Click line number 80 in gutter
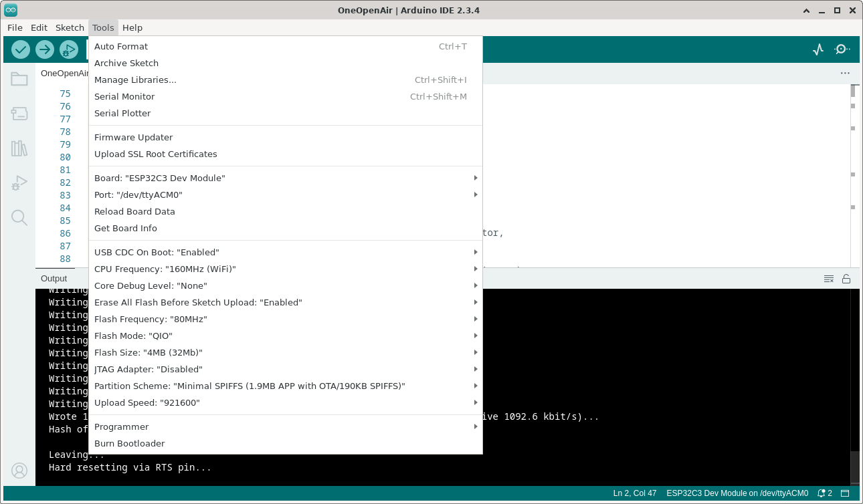 point(65,157)
